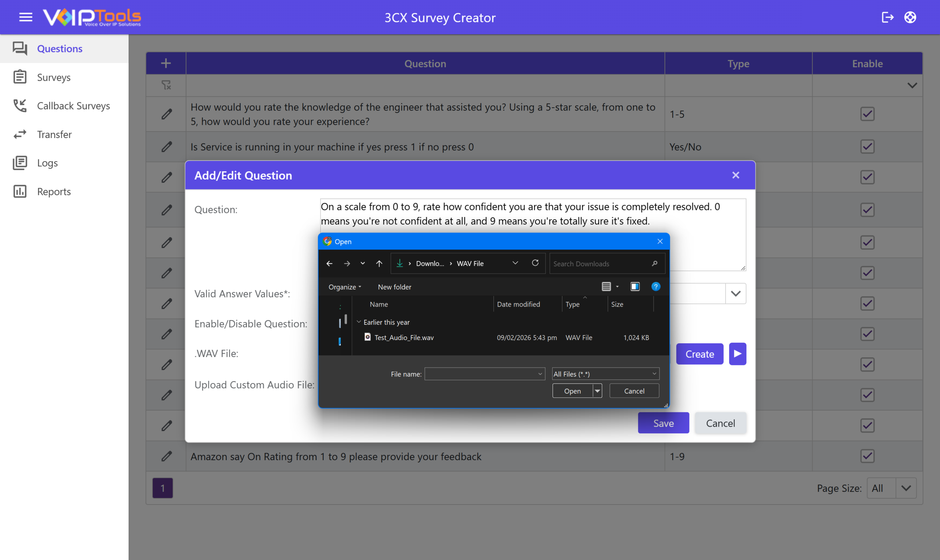
Task: Open the Organize menu
Action: click(x=345, y=287)
